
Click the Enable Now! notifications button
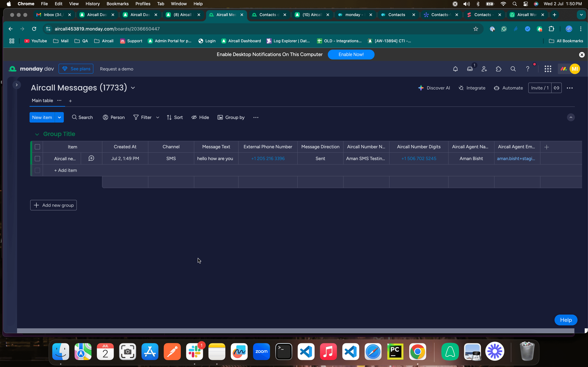(351, 54)
